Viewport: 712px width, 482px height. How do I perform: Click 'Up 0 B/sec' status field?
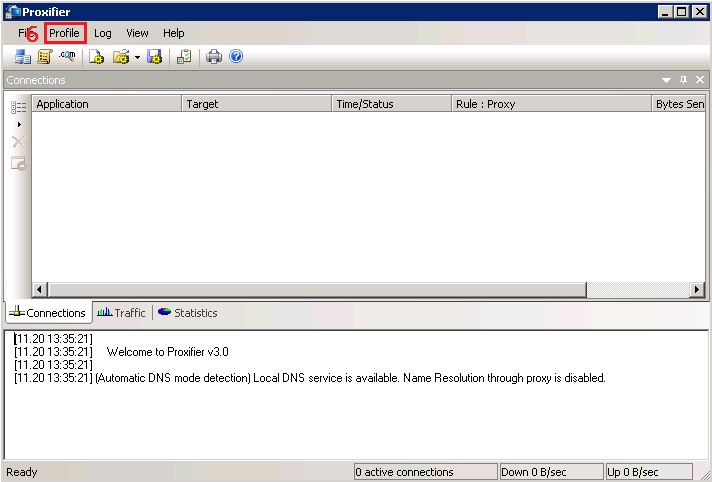pos(649,472)
